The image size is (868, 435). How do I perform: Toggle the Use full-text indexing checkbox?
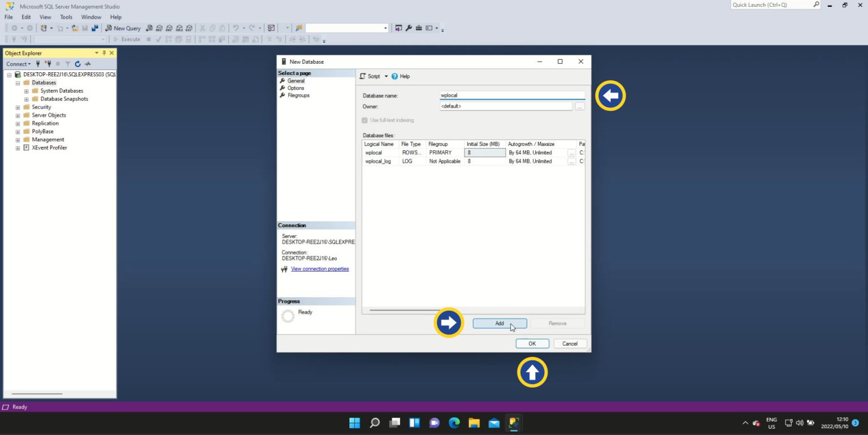(364, 120)
